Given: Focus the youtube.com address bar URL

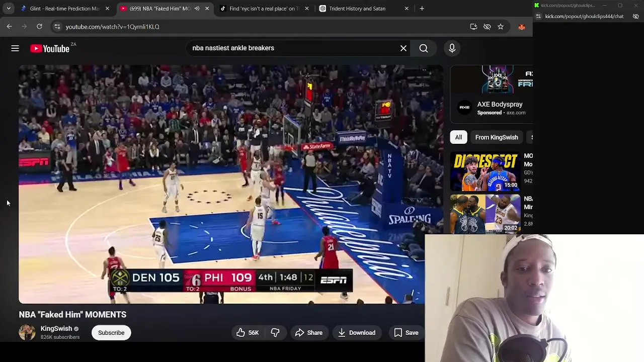Looking at the screenshot, I should point(112,27).
